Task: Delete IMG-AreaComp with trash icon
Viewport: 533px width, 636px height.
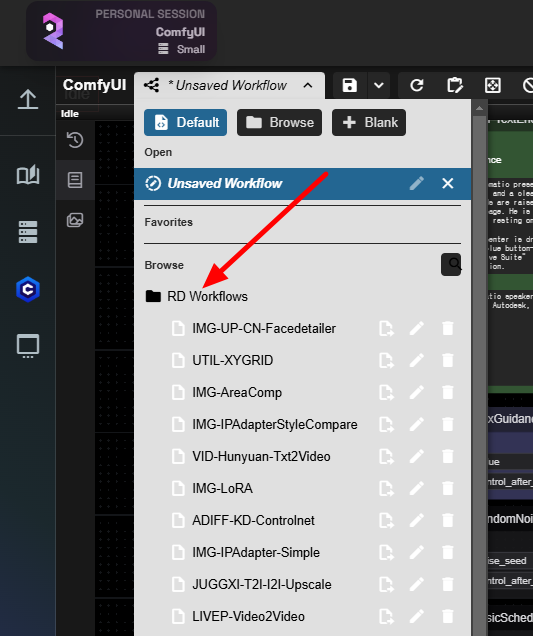Action: 448,392
